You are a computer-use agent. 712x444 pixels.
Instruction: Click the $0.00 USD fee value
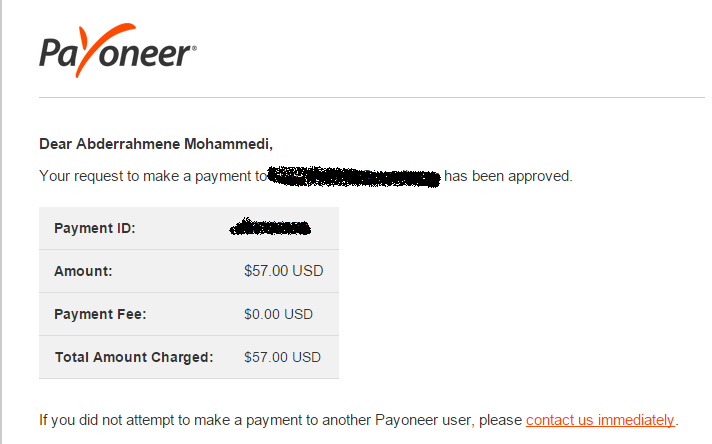click(x=278, y=314)
